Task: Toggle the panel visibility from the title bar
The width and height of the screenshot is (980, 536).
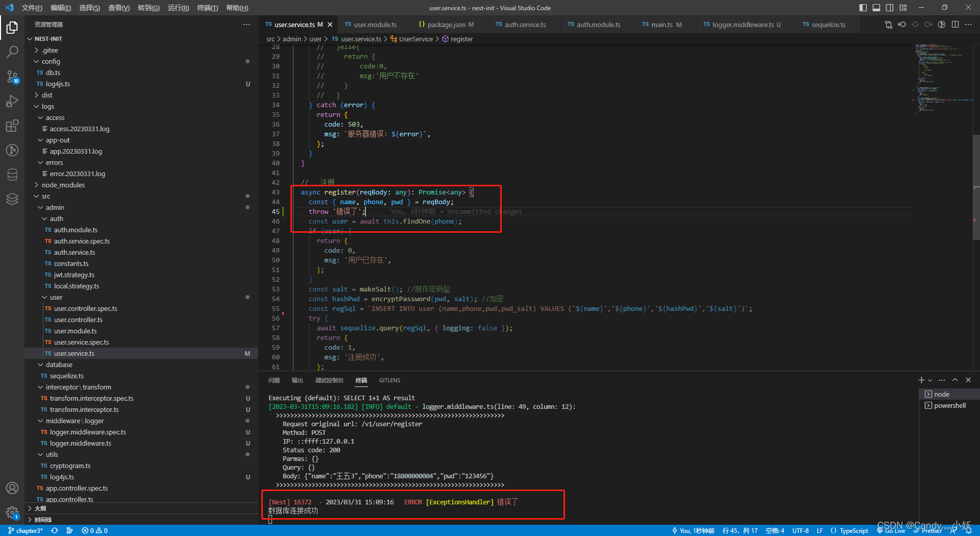Action: tap(876, 8)
